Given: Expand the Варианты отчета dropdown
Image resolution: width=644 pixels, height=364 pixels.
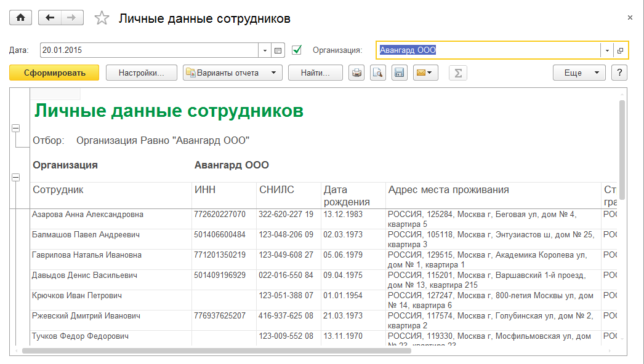Looking at the screenshot, I should (x=233, y=73).
